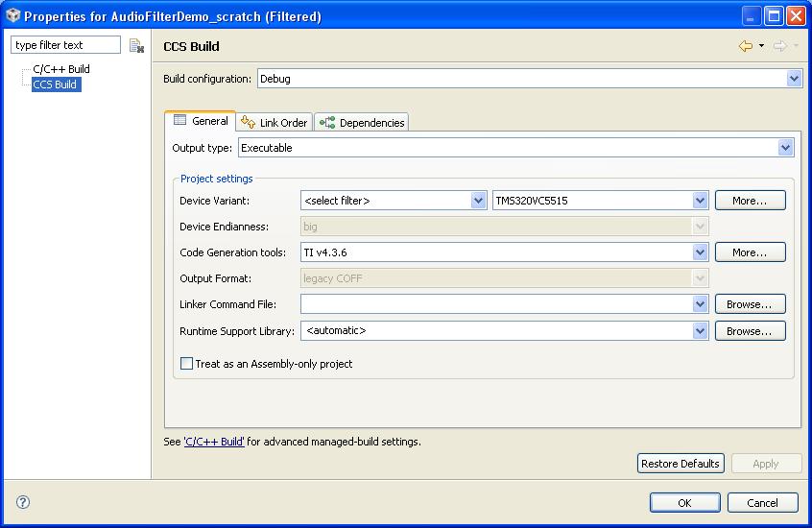The width and height of the screenshot is (812, 528).
Task: Open the Output type dropdown
Action: (786, 148)
